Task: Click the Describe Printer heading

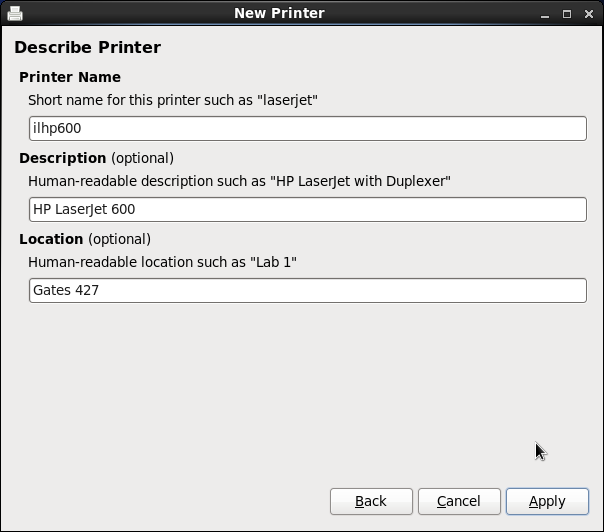Action: [x=87, y=48]
